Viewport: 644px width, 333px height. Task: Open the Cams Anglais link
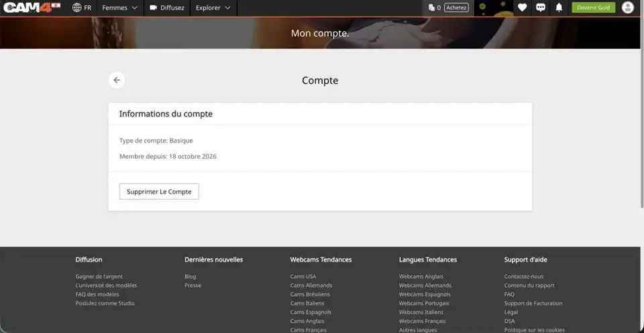pyautogui.click(x=307, y=321)
